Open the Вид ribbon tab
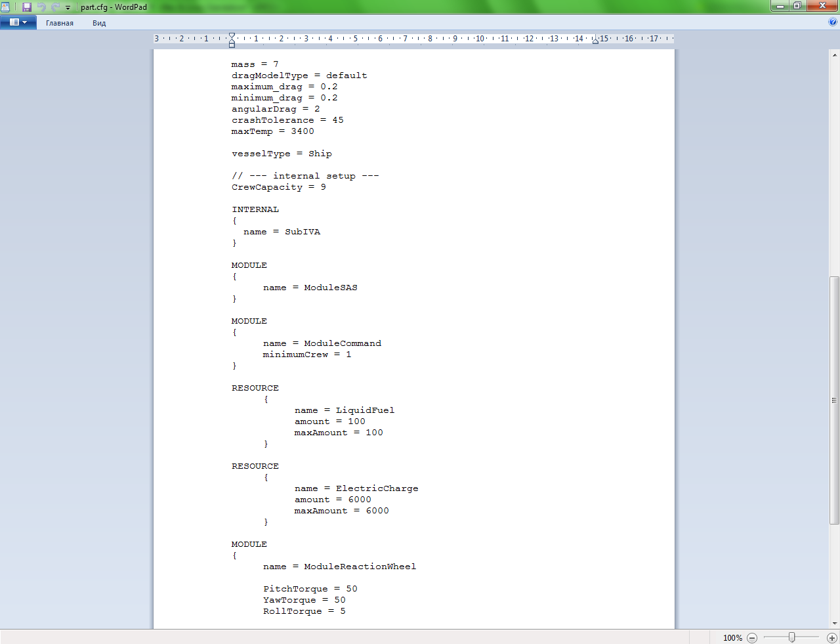The width and height of the screenshot is (840, 644). [99, 23]
